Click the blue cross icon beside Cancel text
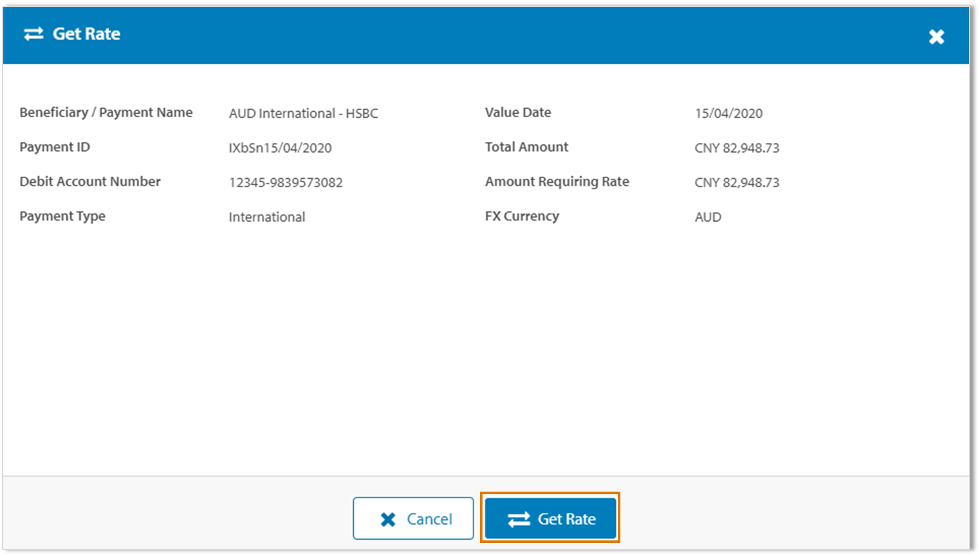980x556 pixels. 388,518
